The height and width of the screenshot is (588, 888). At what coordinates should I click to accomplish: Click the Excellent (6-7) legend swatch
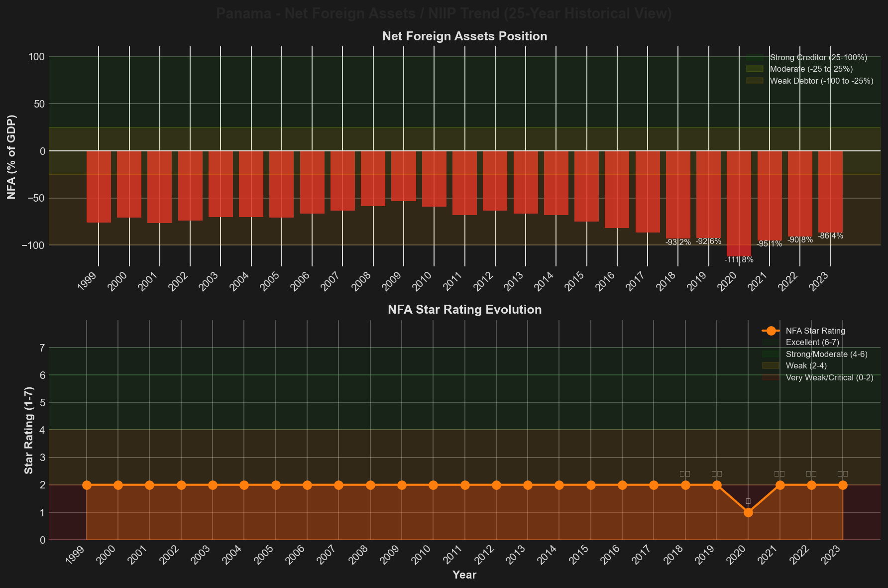(x=771, y=343)
